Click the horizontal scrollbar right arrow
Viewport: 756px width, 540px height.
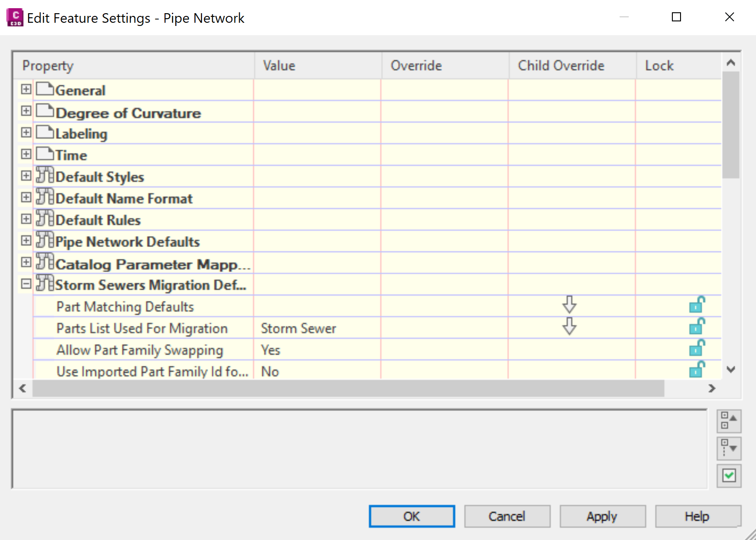712,389
